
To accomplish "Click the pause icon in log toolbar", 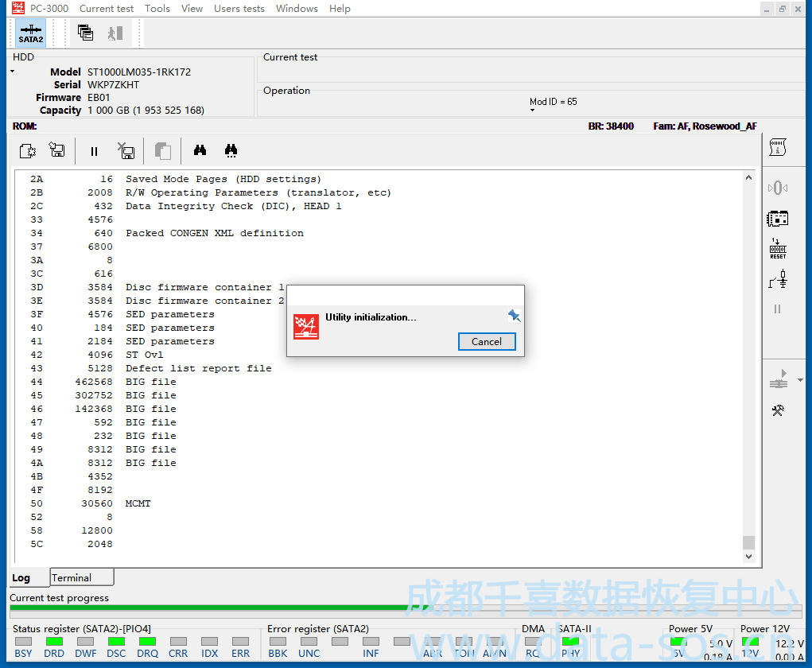I will (94, 151).
